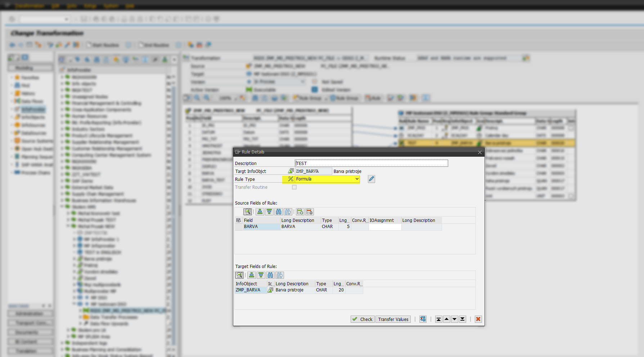Click the Transfer Values button
The width and height of the screenshot is (644, 357).
click(x=393, y=319)
